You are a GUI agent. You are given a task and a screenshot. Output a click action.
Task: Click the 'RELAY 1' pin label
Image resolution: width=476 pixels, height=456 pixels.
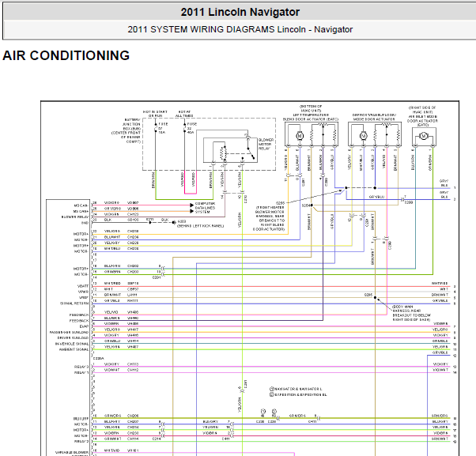[x=81, y=372]
